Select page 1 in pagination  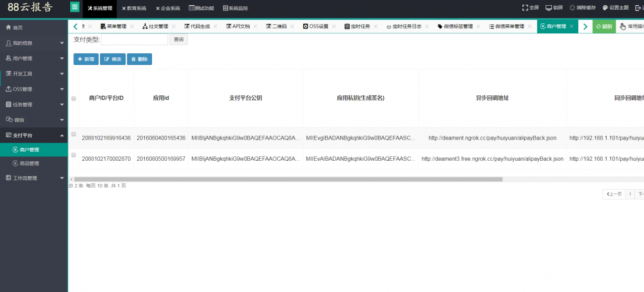tap(630, 194)
